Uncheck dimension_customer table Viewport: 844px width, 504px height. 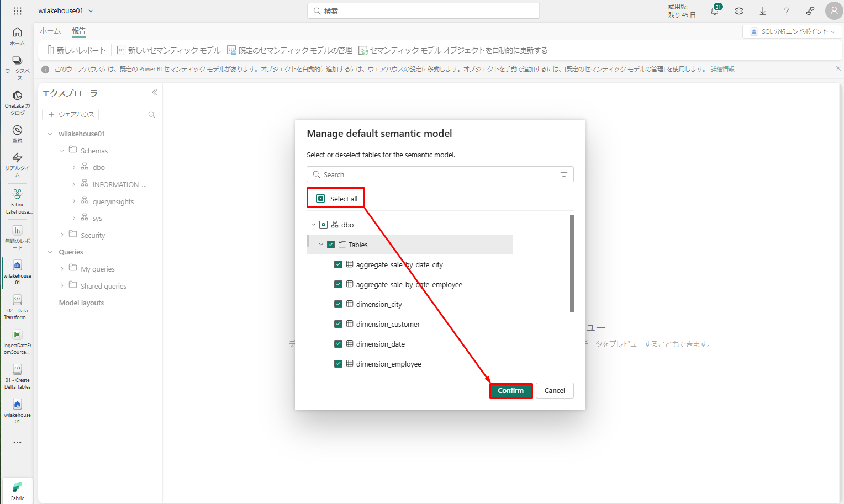338,324
